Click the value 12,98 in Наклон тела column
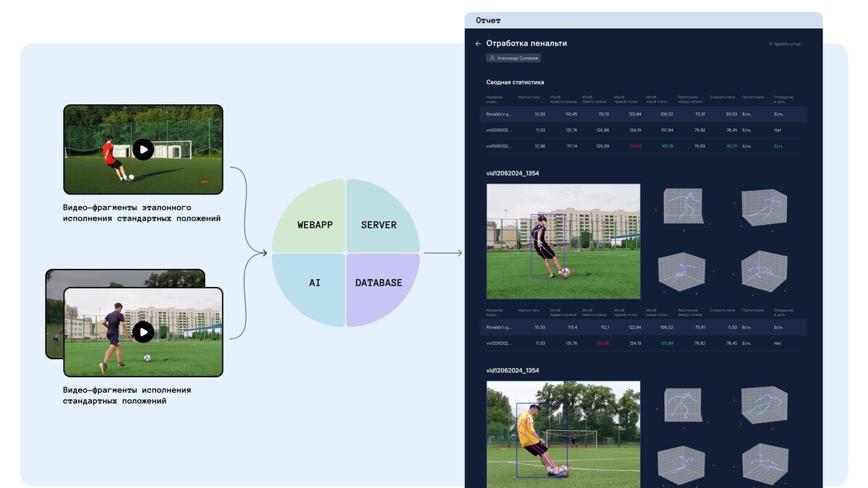 click(x=540, y=146)
